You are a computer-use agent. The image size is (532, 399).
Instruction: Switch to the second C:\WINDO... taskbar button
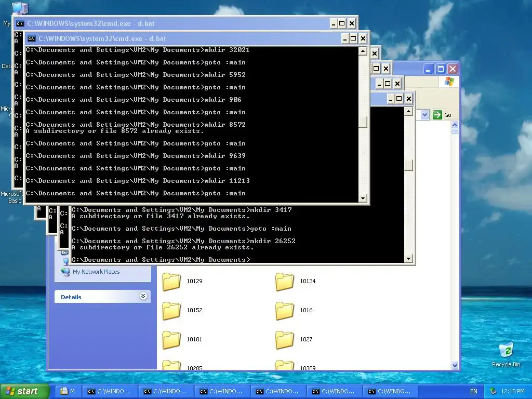(166, 391)
